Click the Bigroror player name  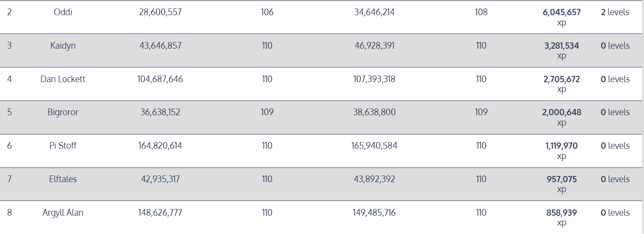[x=63, y=112]
